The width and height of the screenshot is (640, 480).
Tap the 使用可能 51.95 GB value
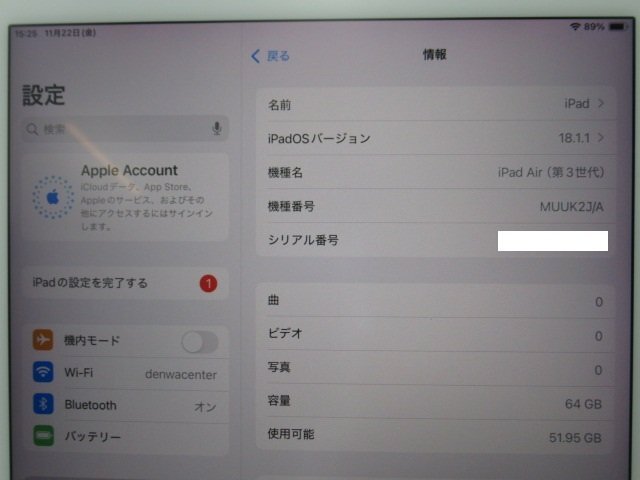(x=575, y=438)
